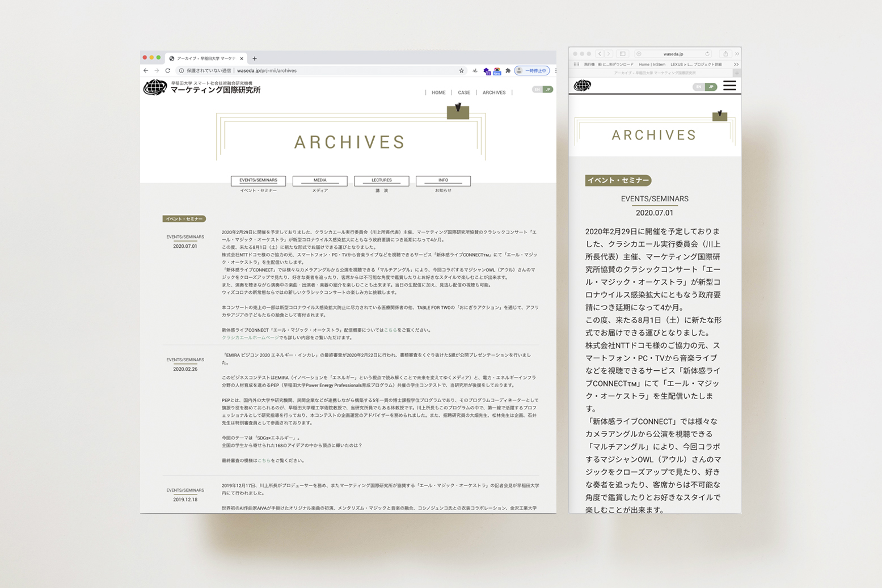Click the MEDIA category button

click(x=320, y=180)
